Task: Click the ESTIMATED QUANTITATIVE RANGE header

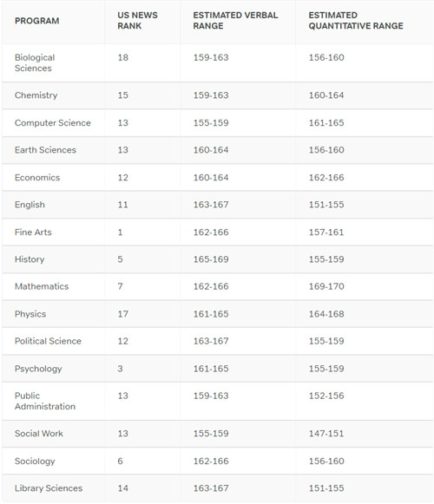Action: click(356, 20)
